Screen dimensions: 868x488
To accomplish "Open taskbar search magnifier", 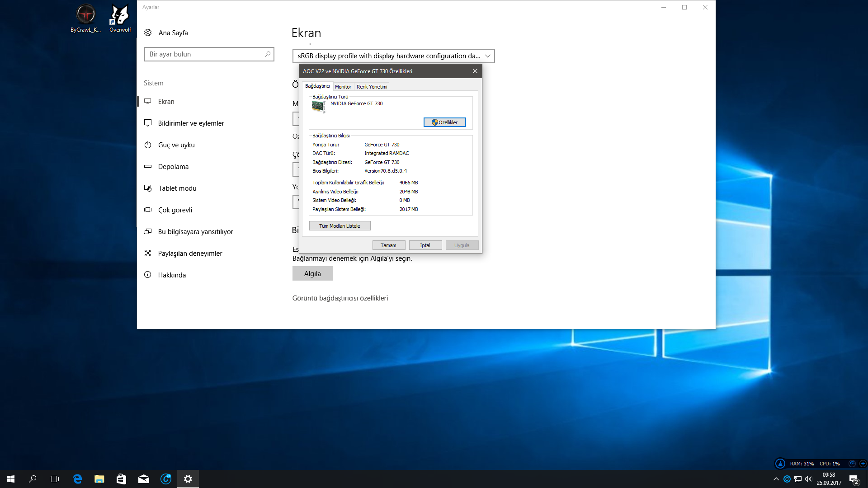I will pos(33,479).
